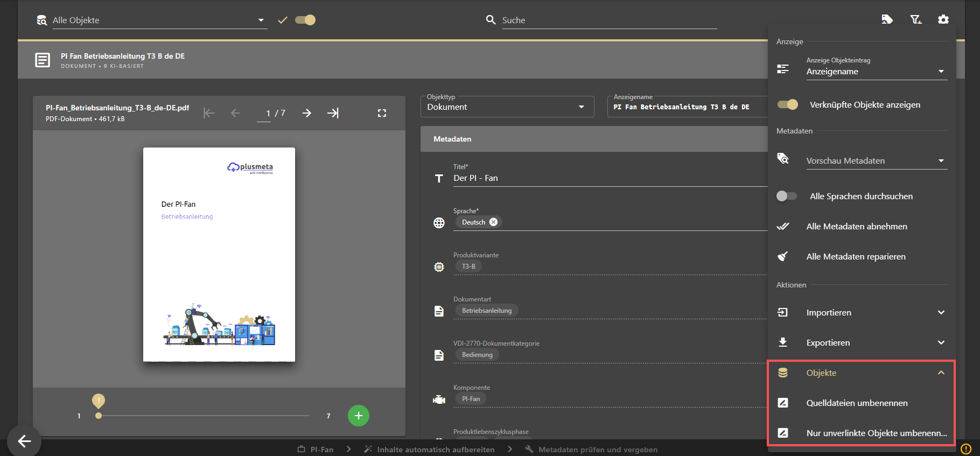Click the tag label icon in top bar
Image resolution: width=980 pixels, height=456 pixels.
[x=887, y=19]
